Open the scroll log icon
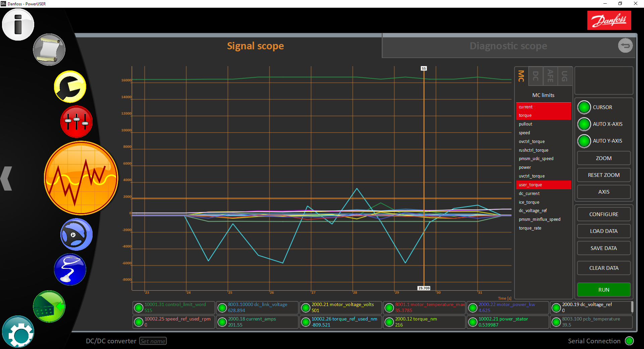644x349 pixels. pos(49,50)
